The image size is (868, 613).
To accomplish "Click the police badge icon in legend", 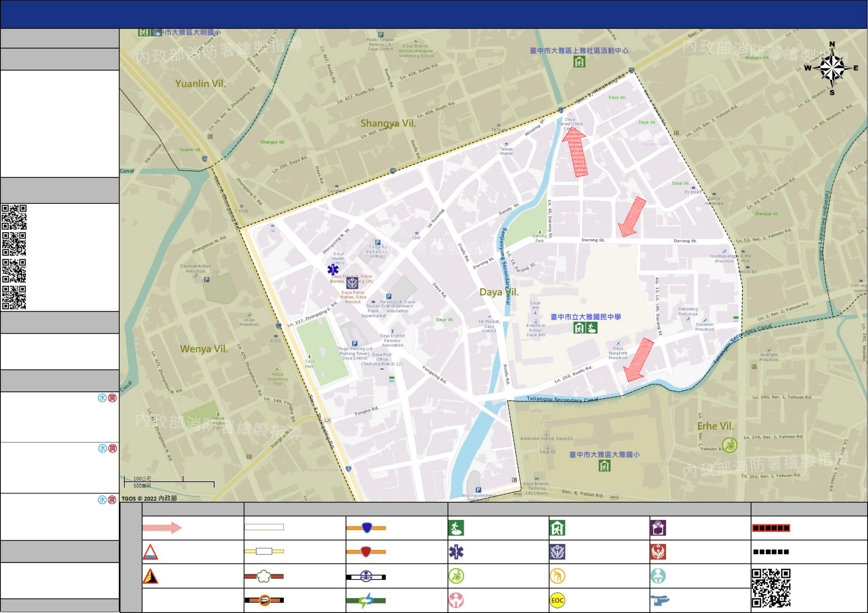I will (x=557, y=552).
